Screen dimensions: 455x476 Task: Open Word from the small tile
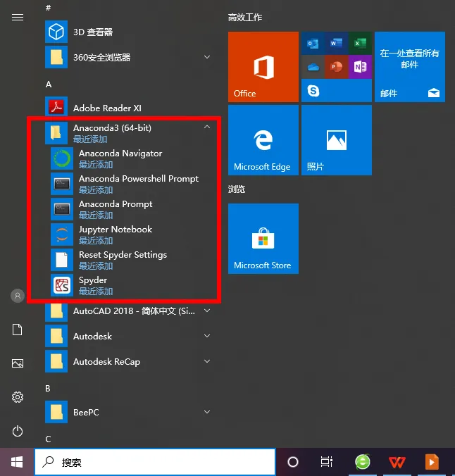(x=337, y=44)
